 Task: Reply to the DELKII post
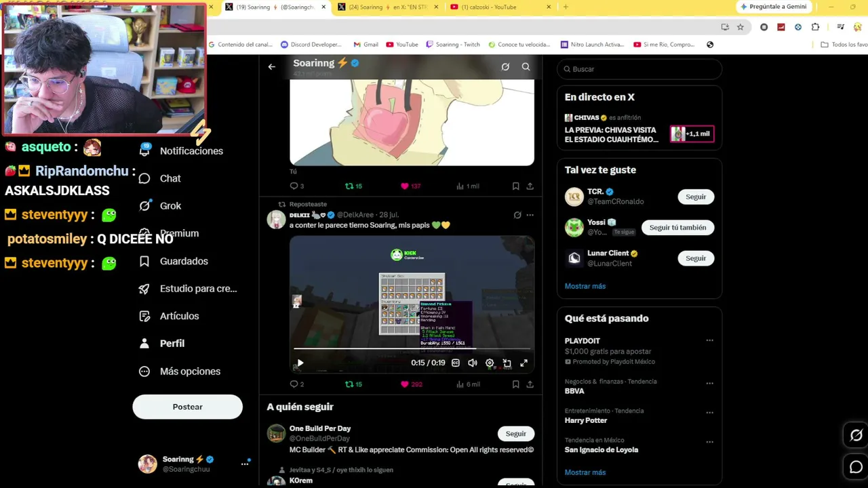click(x=297, y=384)
